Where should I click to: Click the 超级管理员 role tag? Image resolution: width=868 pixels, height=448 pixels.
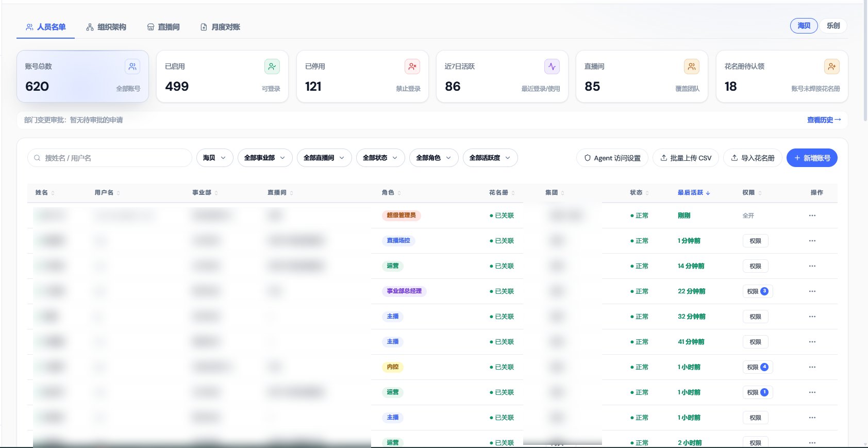coord(401,215)
